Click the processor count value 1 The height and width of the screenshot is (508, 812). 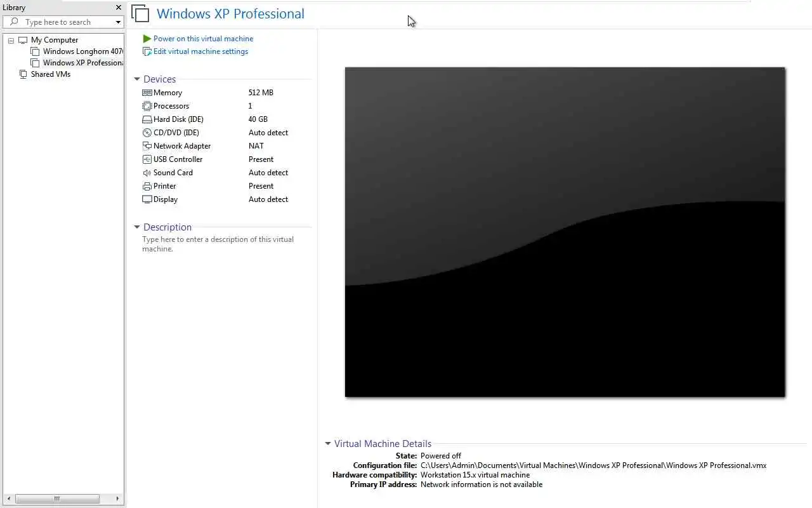pos(251,106)
